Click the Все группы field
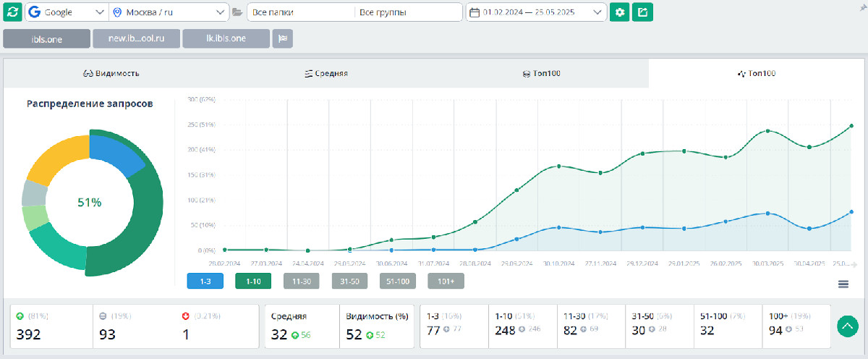This screenshot has width=868, height=359. coord(408,12)
